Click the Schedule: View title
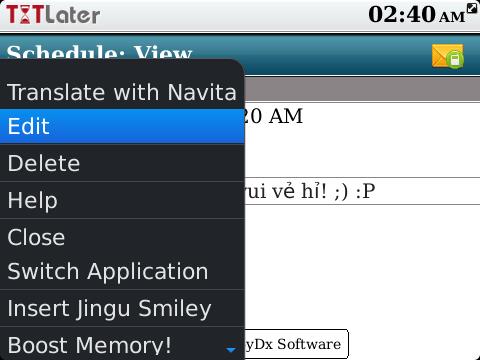The width and height of the screenshot is (480, 360). coord(99,53)
